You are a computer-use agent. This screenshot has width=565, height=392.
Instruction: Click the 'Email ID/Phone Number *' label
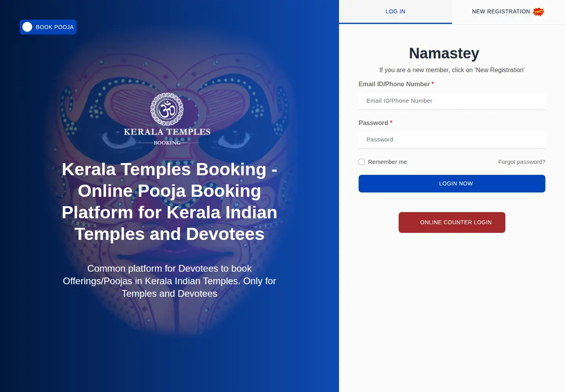pos(396,84)
